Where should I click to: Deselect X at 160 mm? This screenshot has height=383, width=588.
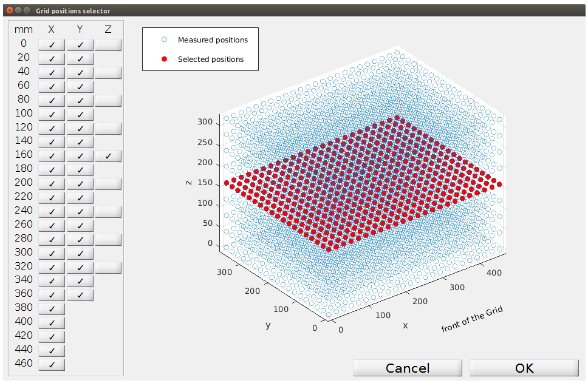pos(52,156)
